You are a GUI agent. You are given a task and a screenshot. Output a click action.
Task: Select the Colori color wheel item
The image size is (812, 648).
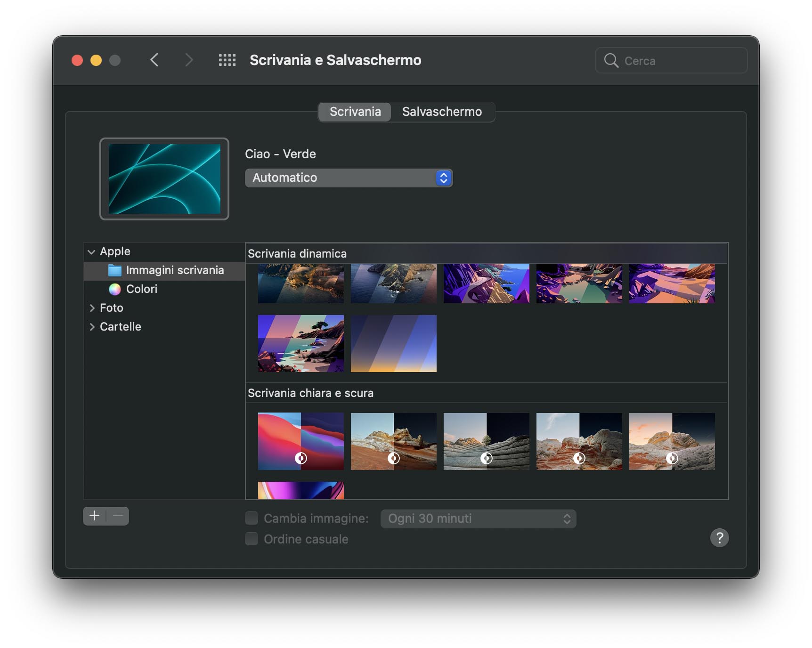(141, 289)
